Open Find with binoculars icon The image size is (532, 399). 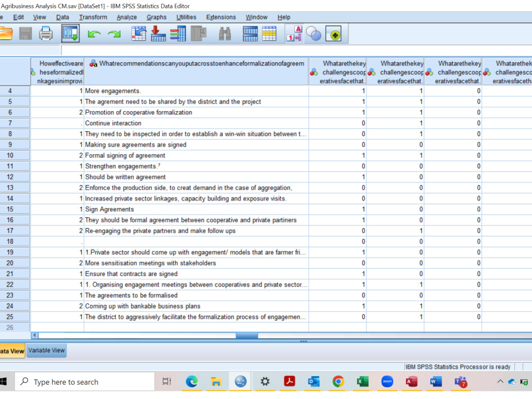[x=225, y=34]
